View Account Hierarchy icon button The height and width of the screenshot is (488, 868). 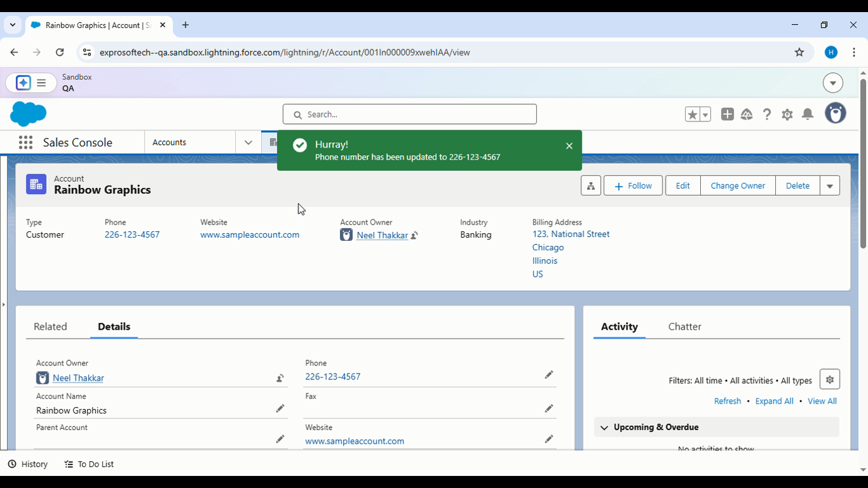coord(591,186)
